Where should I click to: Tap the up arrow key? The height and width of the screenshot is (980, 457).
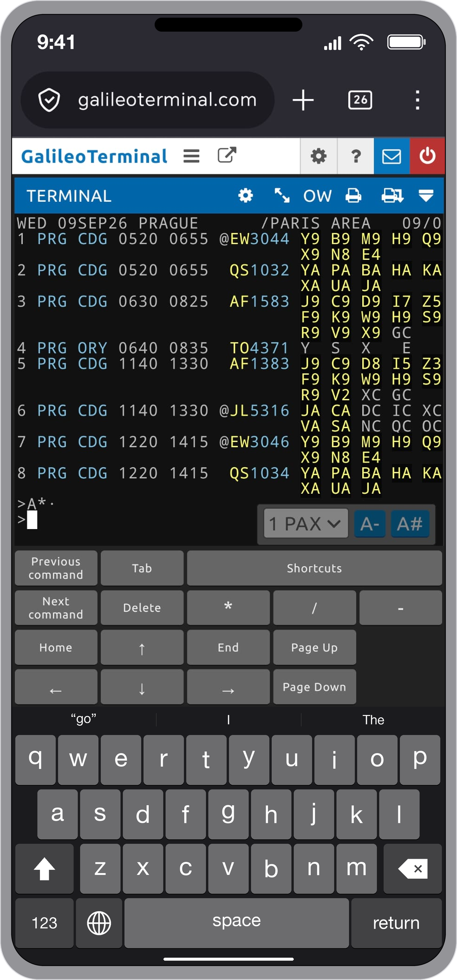pyautogui.click(x=142, y=647)
